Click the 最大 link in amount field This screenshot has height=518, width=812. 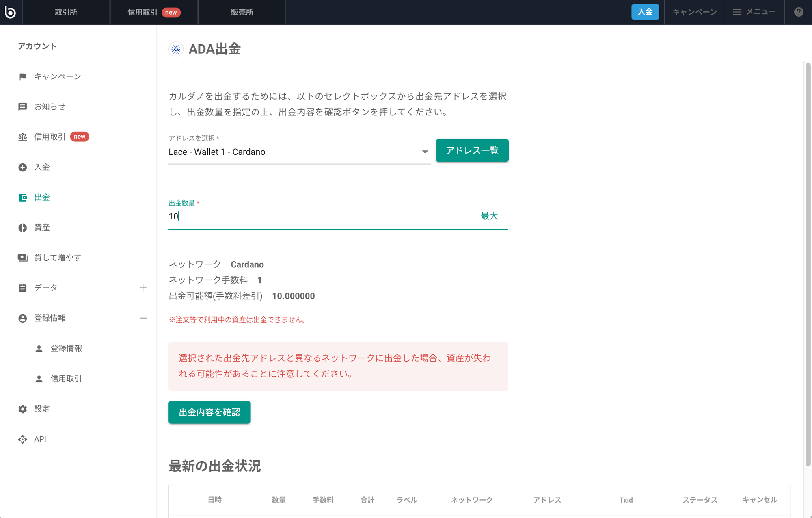(x=489, y=216)
